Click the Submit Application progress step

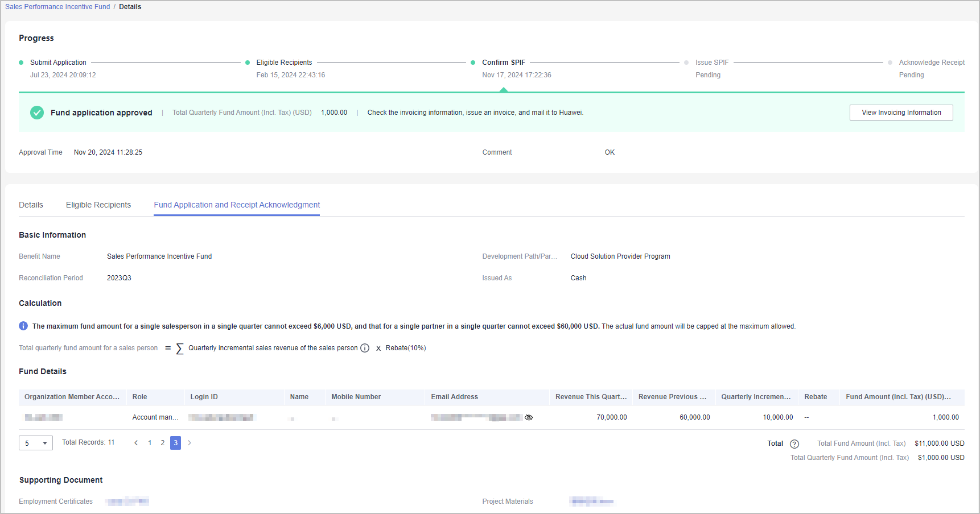58,63
